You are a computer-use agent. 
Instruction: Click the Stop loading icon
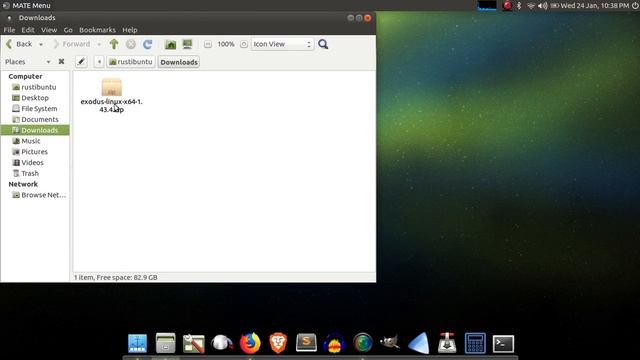tap(131, 44)
